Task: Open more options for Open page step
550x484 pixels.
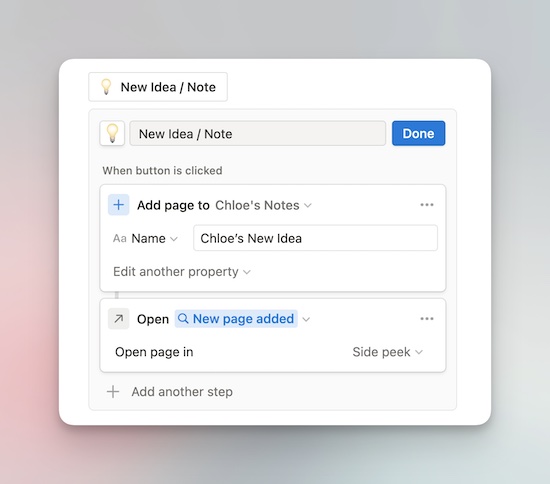Action: click(427, 319)
